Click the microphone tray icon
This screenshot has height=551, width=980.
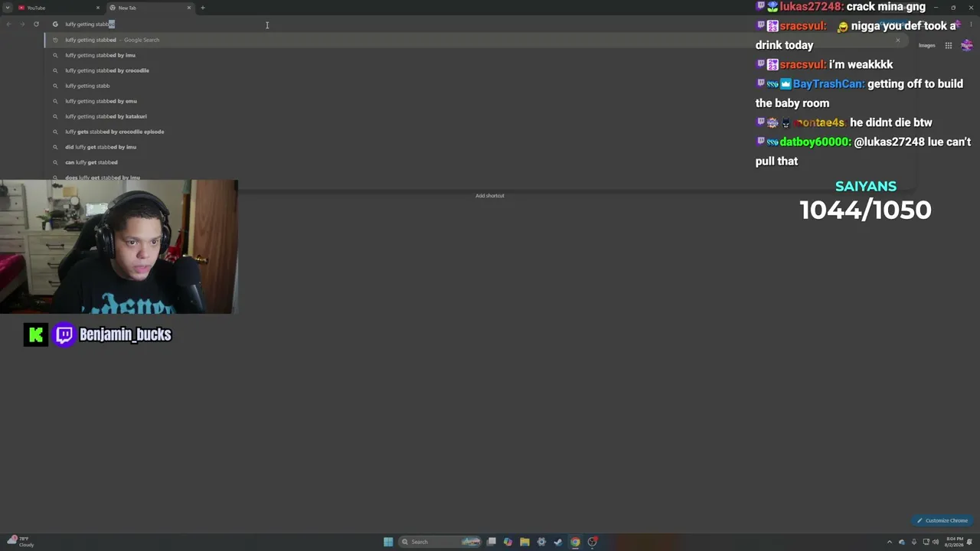point(913,542)
